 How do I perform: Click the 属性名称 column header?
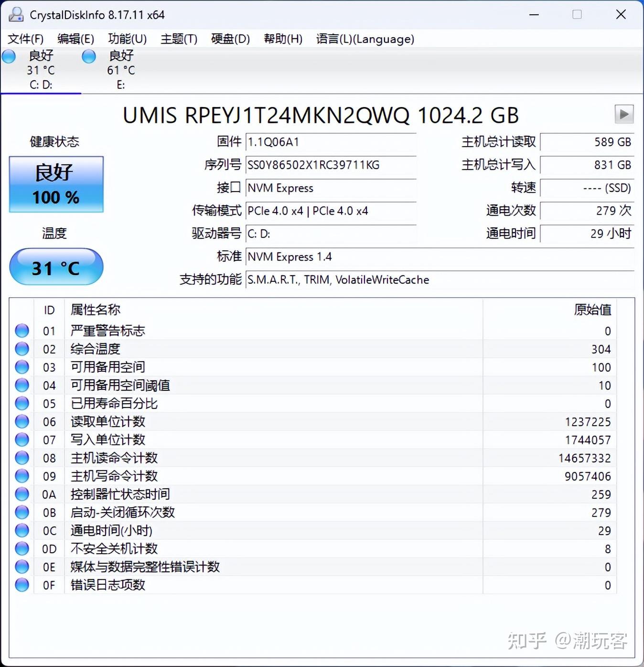pyautogui.click(x=274, y=310)
